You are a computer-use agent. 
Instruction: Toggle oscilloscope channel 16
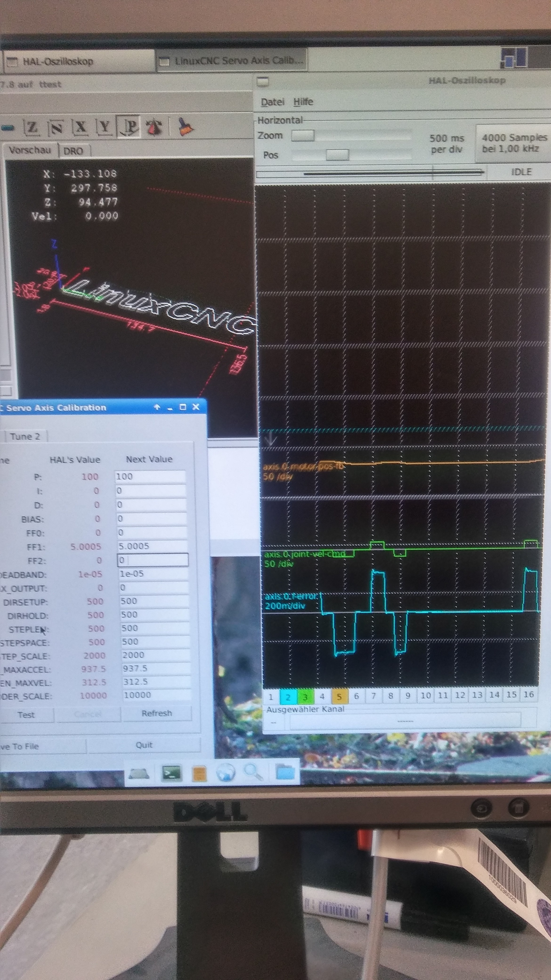click(x=529, y=694)
